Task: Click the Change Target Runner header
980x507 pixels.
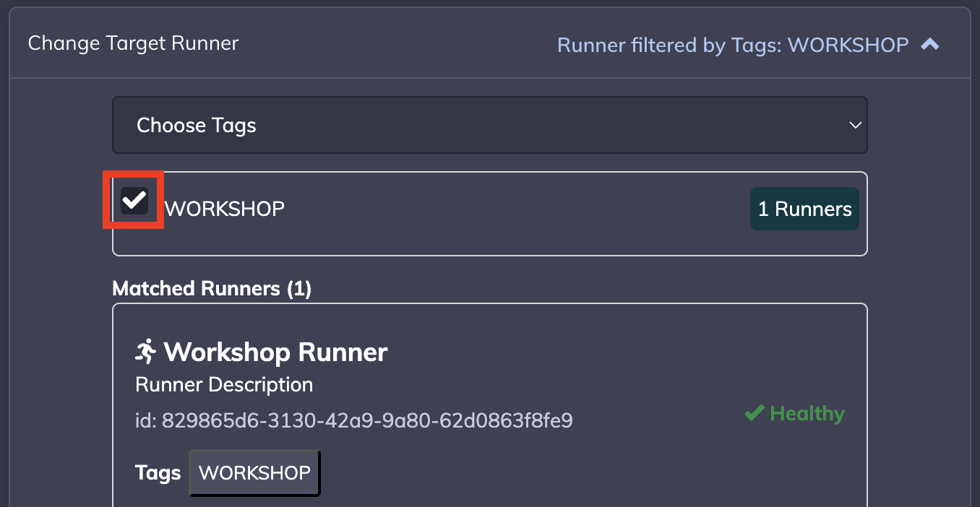Action: click(133, 43)
